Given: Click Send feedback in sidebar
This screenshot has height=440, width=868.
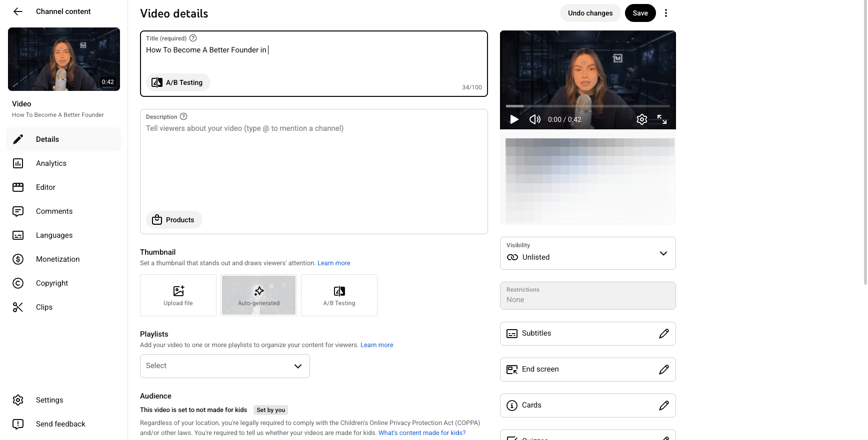Looking at the screenshot, I should [x=63, y=424].
